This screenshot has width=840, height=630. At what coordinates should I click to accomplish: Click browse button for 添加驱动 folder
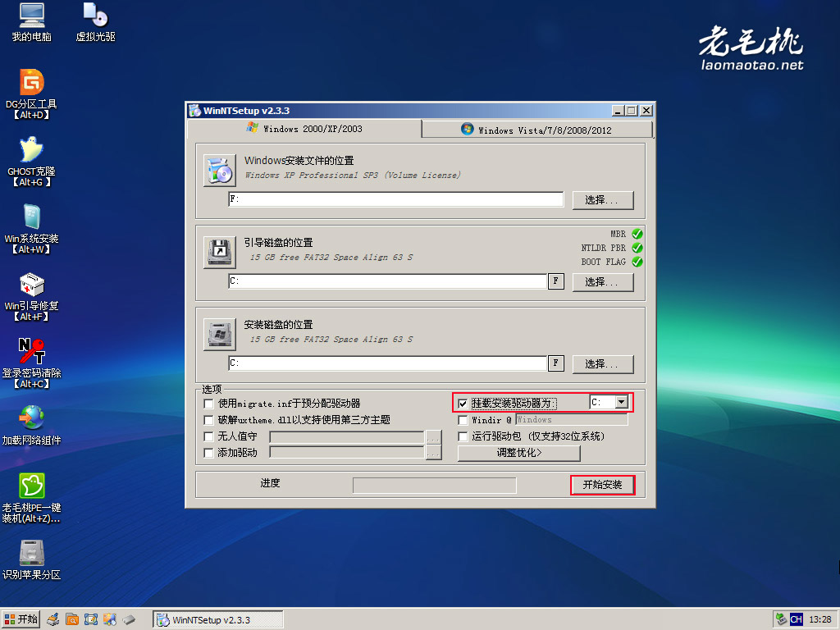433,453
